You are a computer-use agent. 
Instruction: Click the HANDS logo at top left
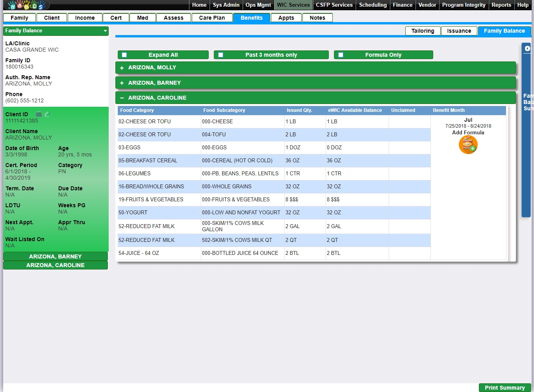[26, 5]
